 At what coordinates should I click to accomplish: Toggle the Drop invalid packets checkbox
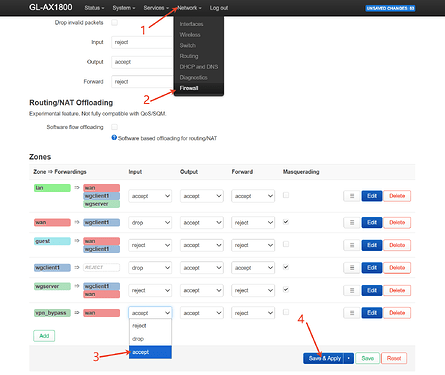(x=114, y=22)
